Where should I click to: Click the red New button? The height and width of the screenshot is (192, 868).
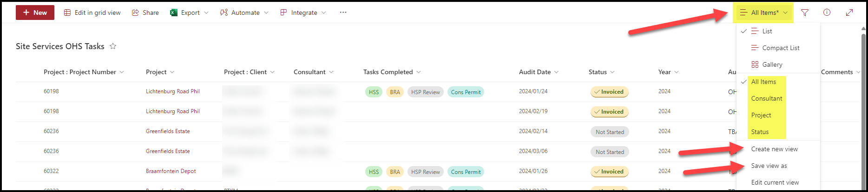35,13
